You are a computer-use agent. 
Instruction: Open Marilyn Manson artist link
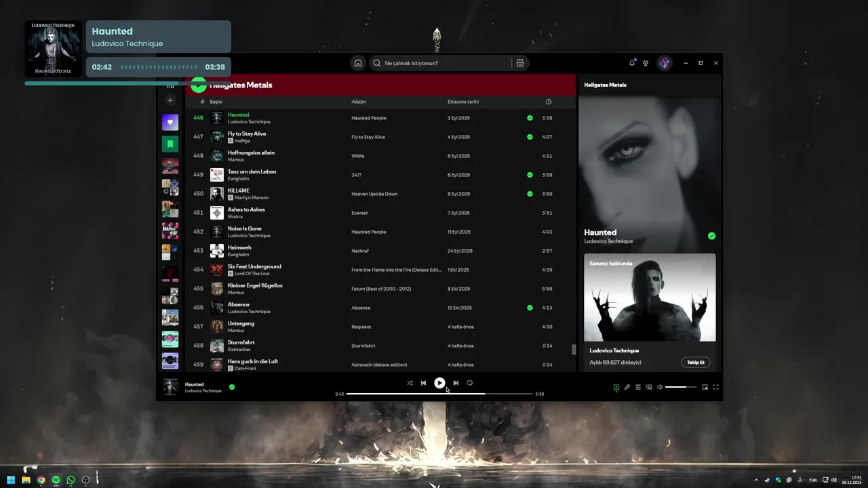[x=252, y=198]
